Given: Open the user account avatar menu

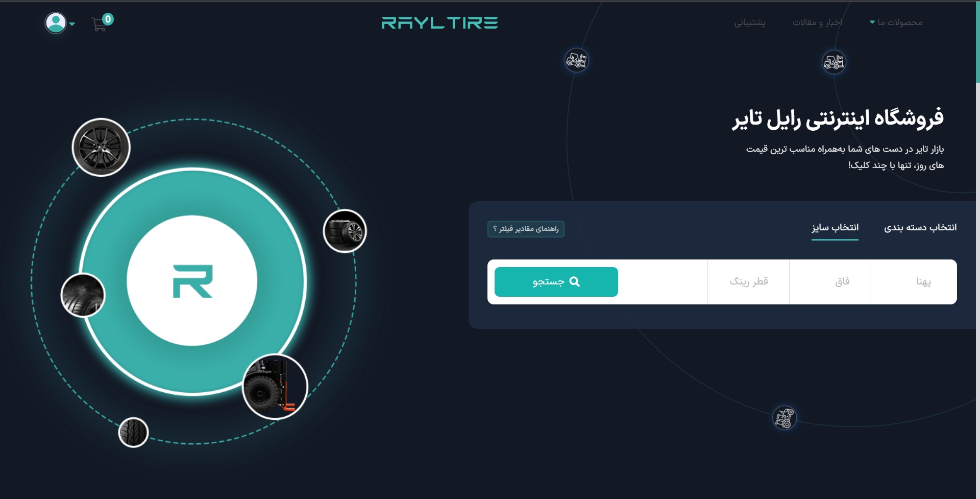Looking at the screenshot, I should (x=56, y=23).
